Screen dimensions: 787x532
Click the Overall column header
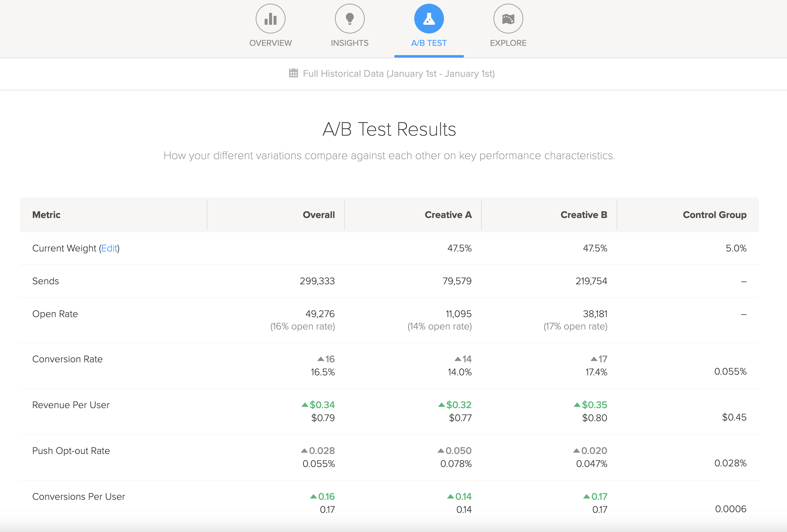pyautogui.click(x=318, y=215)
